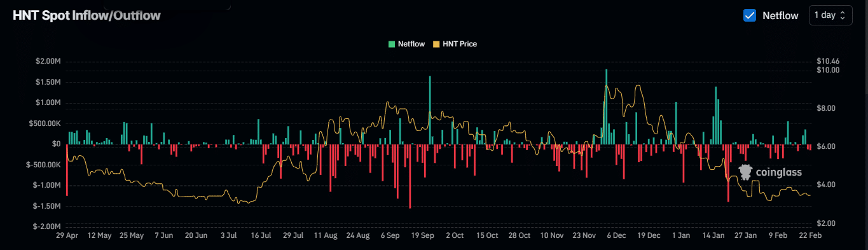
Task: Click the tall green inflow bar near 19 Sep
Action: coord(430,110)
